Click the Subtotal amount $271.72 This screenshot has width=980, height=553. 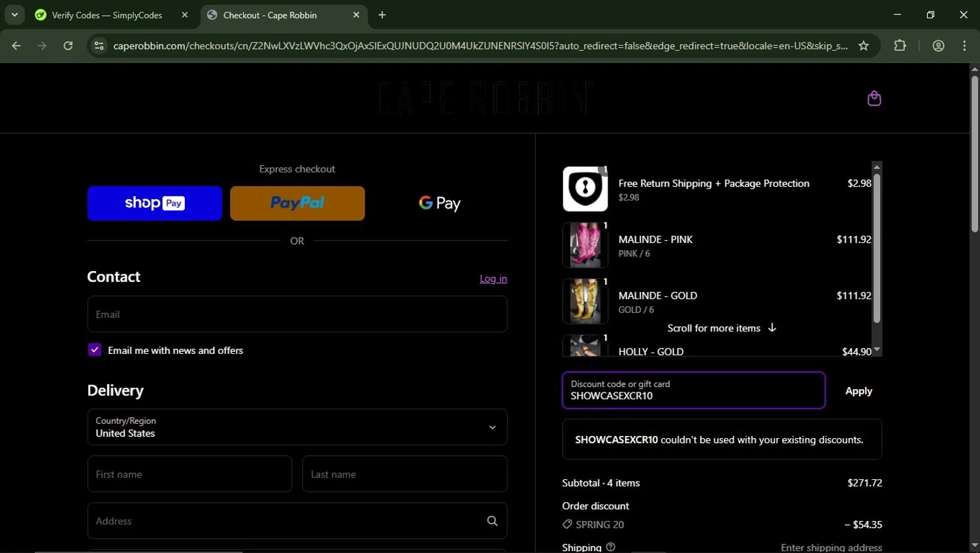pyautogui.click(x=864, y=483)
